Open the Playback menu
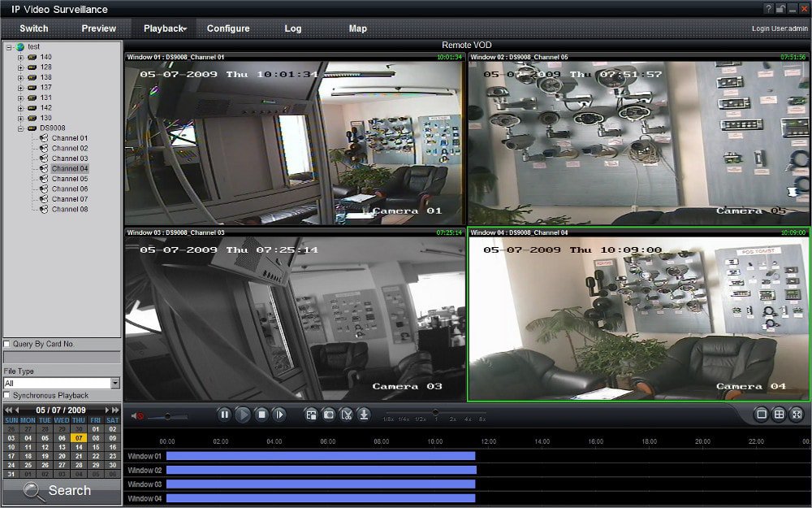This screenshot has height=508, width=812. [x=165, y=28]
